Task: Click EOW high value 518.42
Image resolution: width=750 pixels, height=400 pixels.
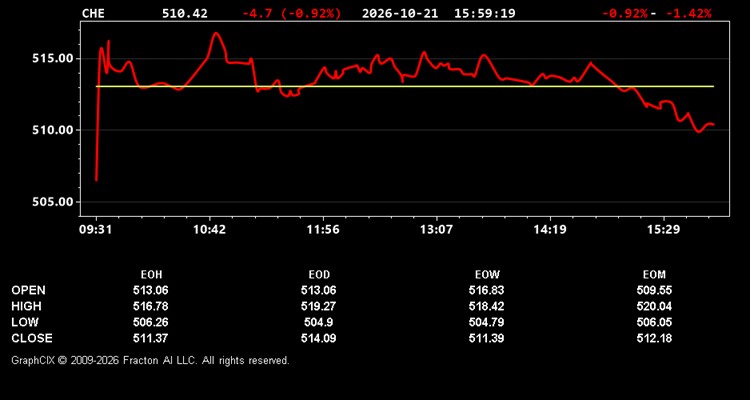Action: [486, 306]
